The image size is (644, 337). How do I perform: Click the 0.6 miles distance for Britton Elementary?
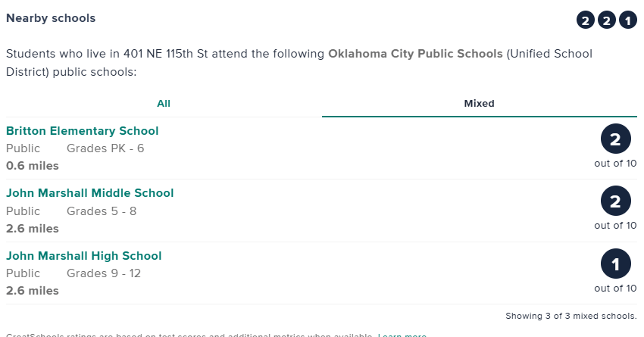click(x=33, y=166)
